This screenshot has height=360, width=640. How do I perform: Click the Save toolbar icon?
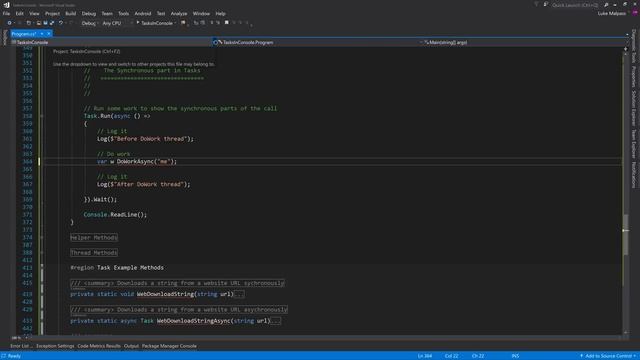[x=45, y=23]
